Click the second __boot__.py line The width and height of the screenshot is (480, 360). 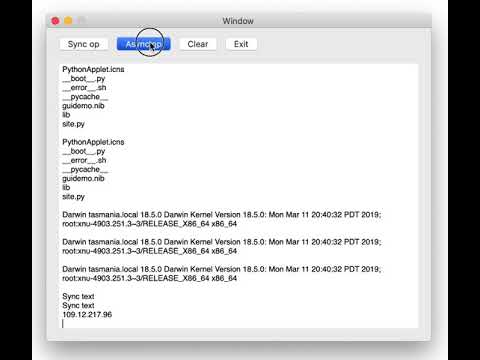(x=83, y=151)
